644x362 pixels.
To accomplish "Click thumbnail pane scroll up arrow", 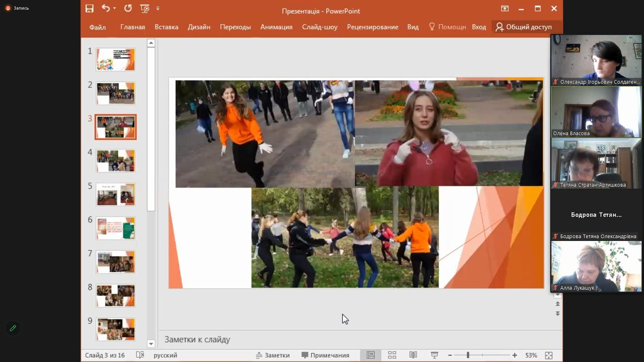I will pyautogui.click(x=151, y=43).
